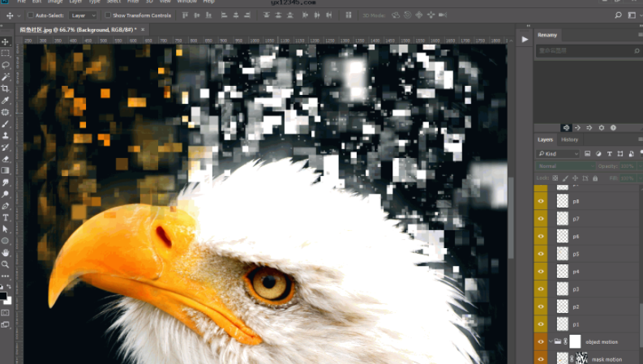643x364 pixels.
Task: Click the distribute spacing icon in options bar
Action: [x=348, y=15]
